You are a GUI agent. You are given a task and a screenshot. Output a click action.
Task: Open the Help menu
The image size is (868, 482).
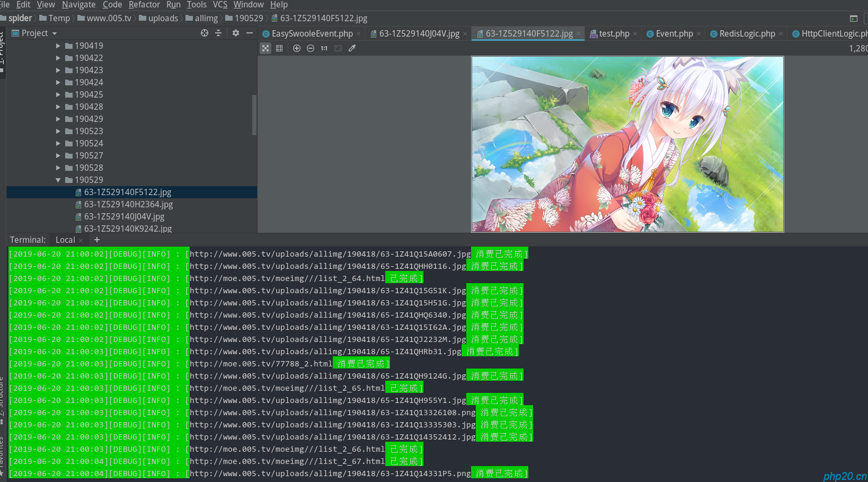[279, 5]
